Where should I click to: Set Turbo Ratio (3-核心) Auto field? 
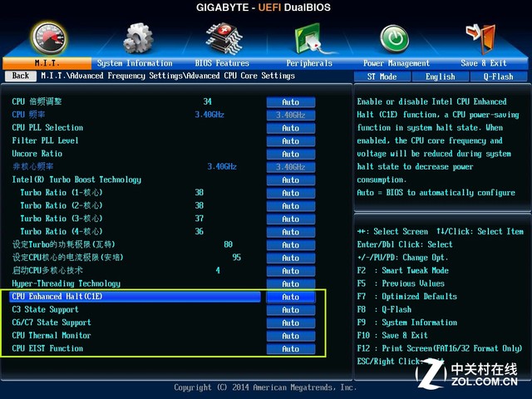pyautogui.click(x=291, y=219)
